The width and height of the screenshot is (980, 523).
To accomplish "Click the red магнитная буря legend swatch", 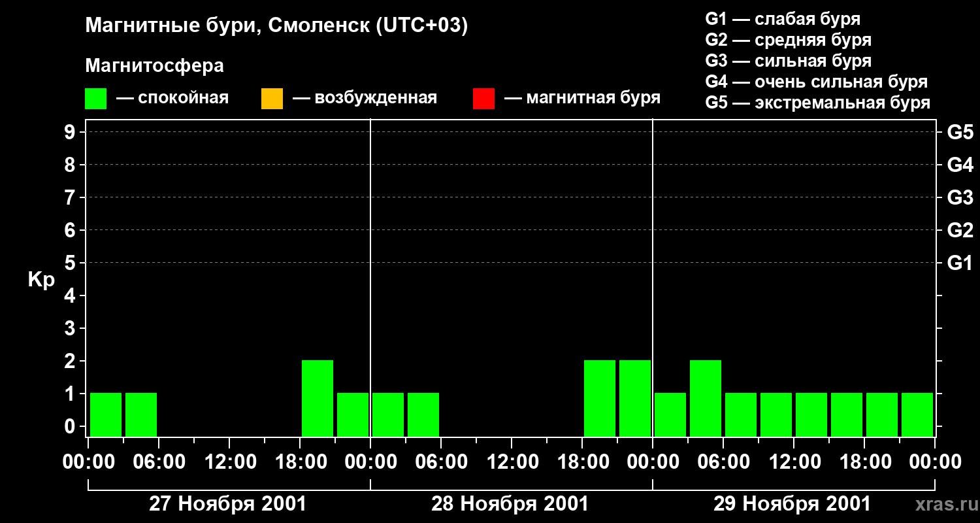I will [x=483, y=98].
